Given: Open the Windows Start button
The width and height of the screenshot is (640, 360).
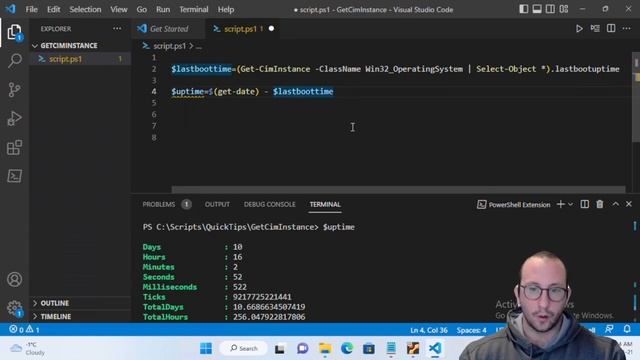Looking at the screenshot, I should 206,348.
